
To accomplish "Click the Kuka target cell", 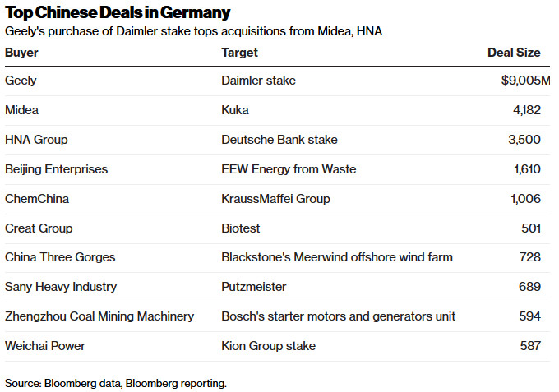I will tap(235, 110).
